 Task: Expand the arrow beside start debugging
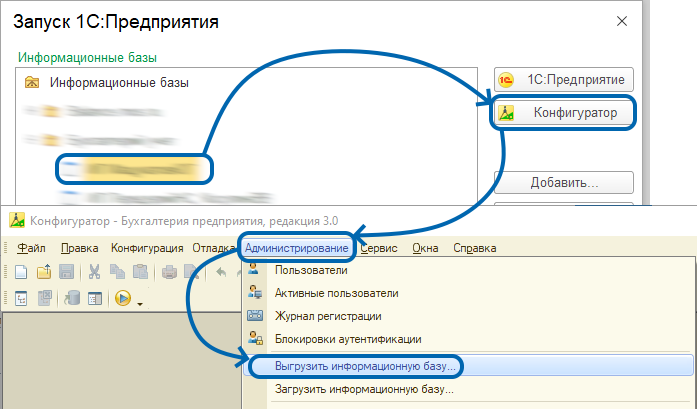[x=140, y=304]
